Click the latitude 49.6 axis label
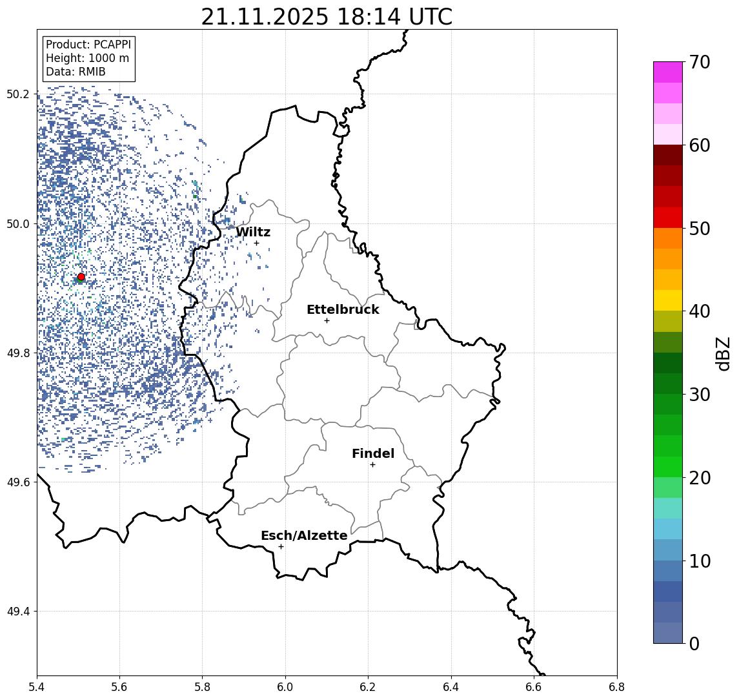739x700 pixels. click(17, 482)
